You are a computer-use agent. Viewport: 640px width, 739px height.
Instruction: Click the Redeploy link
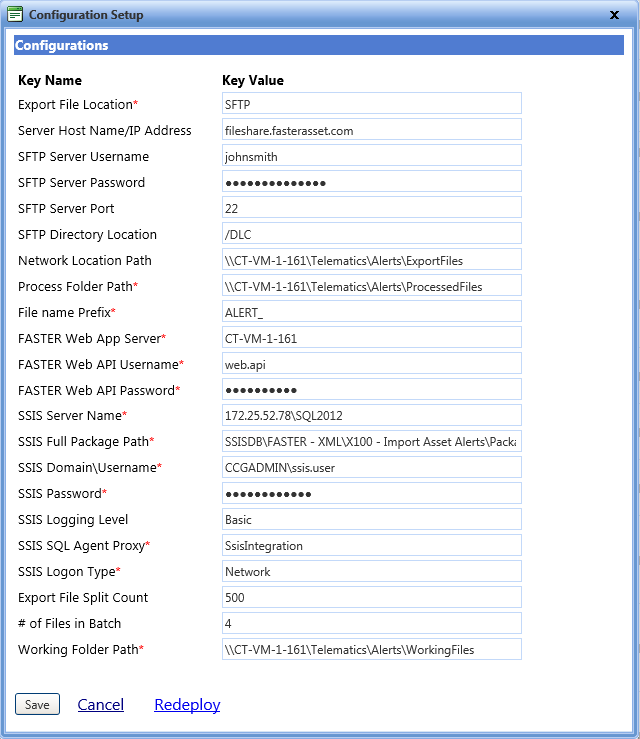point(187,704)
